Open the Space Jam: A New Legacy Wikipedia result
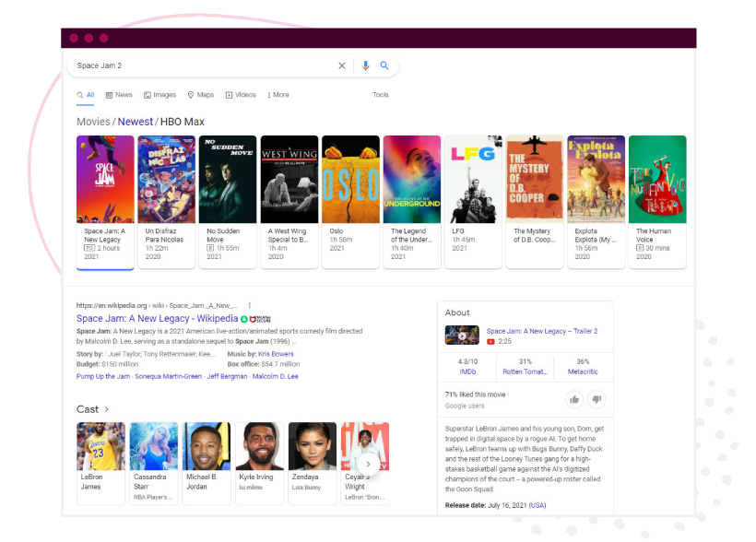Screen dimensions: 756x542 pos(157,319)
